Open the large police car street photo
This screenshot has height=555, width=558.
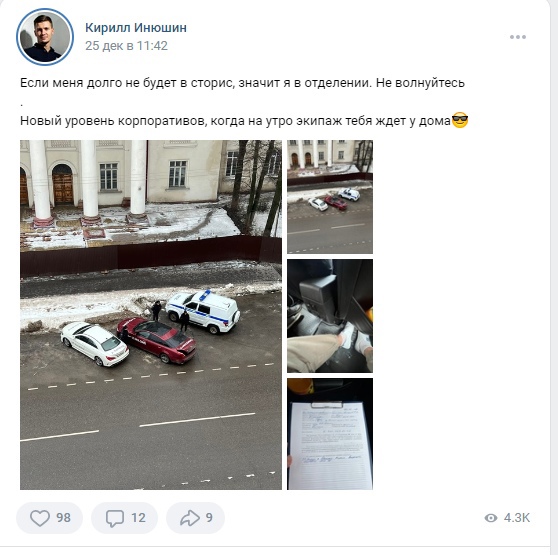pyautogui.click(x=151, y=314)
